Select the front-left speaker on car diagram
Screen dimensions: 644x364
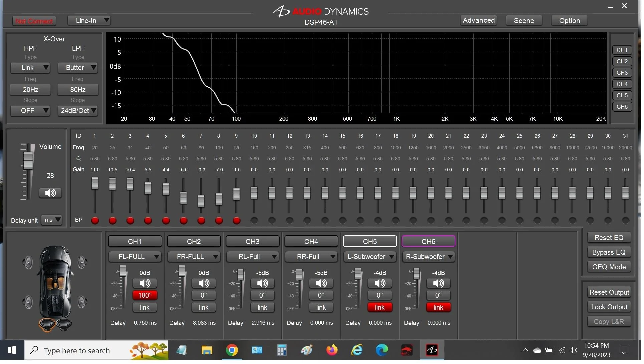pyautogui.click(x=28, y=263)
